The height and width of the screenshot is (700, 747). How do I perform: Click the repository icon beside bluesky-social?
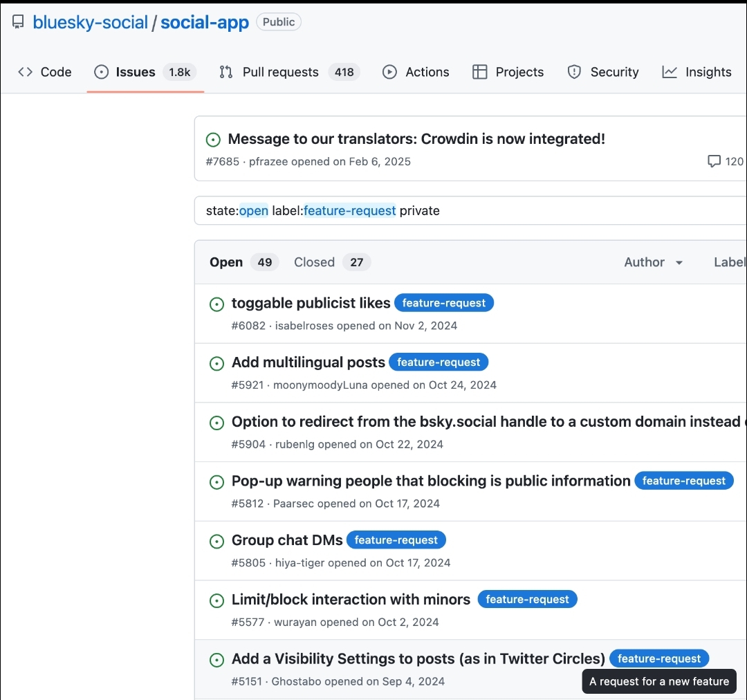18,22
